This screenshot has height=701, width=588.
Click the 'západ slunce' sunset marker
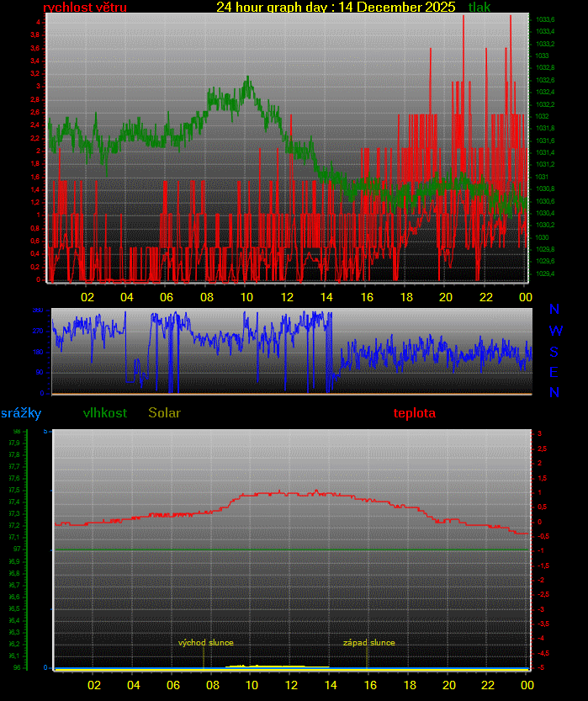click(368, 643)
